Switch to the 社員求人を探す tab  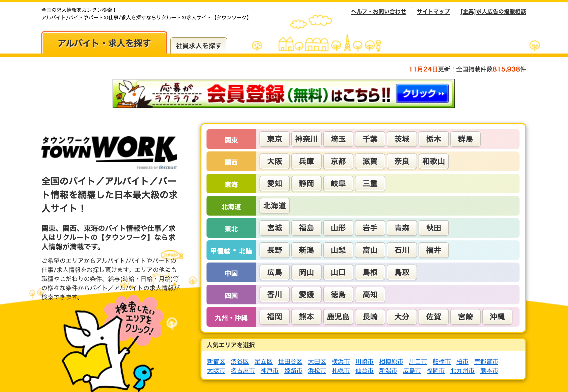pos(198,46)
